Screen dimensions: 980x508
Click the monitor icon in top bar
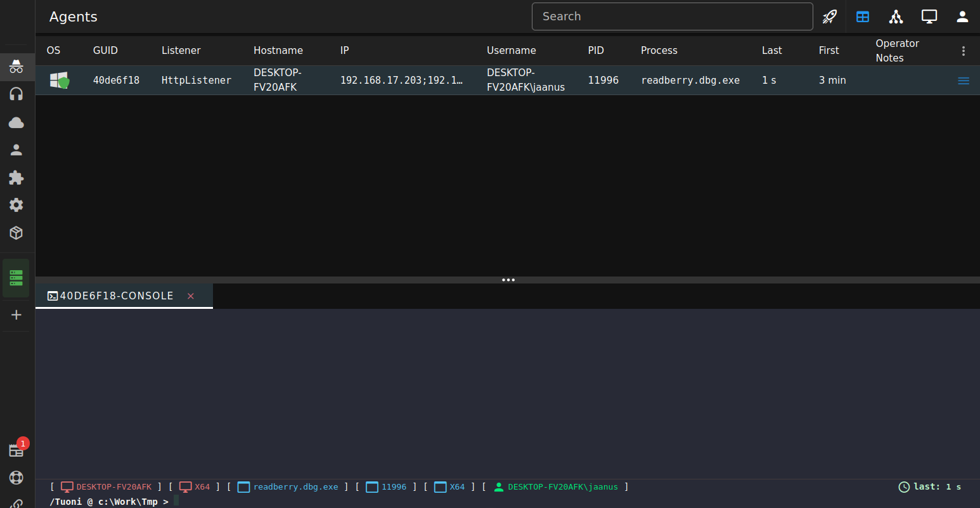(x=929, y=16)
